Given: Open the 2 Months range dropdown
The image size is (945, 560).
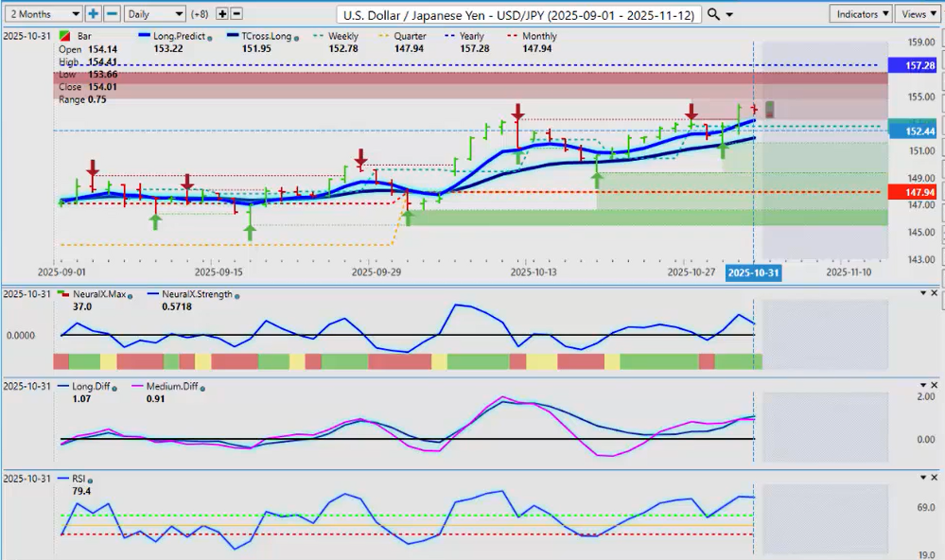Looking at the screenshot, I should [42, 14].
